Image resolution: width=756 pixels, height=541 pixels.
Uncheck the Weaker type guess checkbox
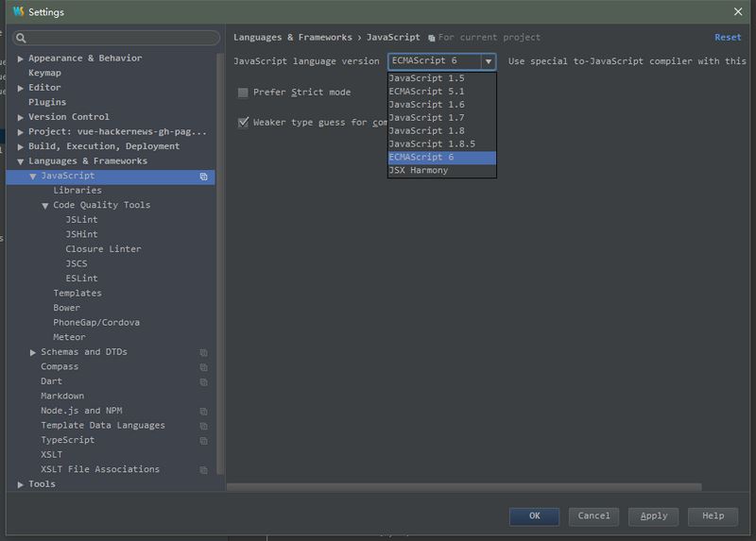coord(244,122)
